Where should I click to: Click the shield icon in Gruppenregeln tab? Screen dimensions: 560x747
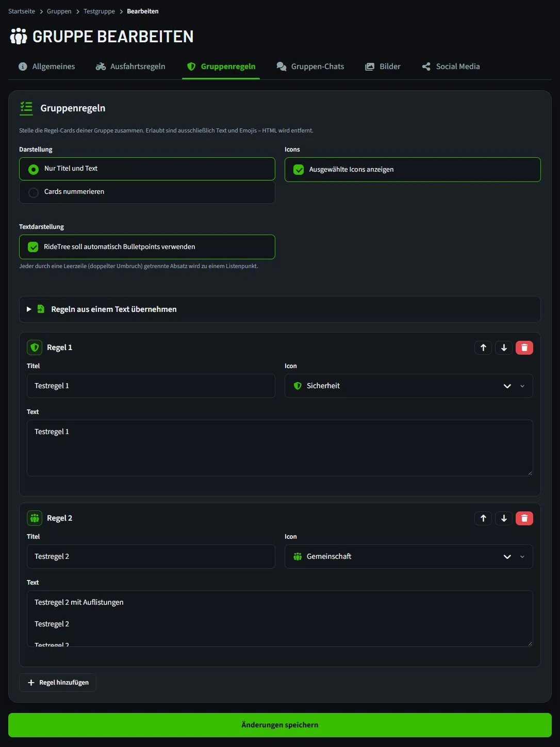click(191, 67)
